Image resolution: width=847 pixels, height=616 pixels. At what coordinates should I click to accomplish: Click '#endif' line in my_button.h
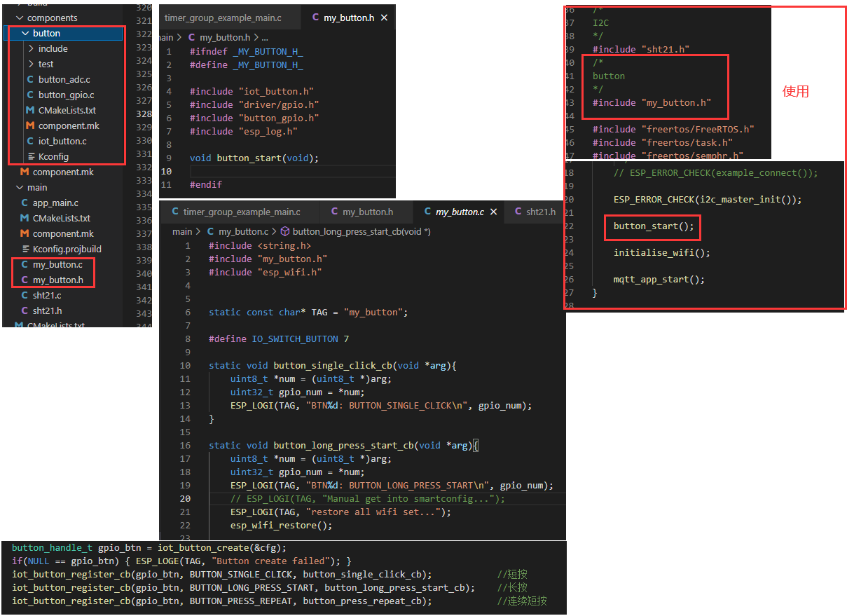pos(206,184)
